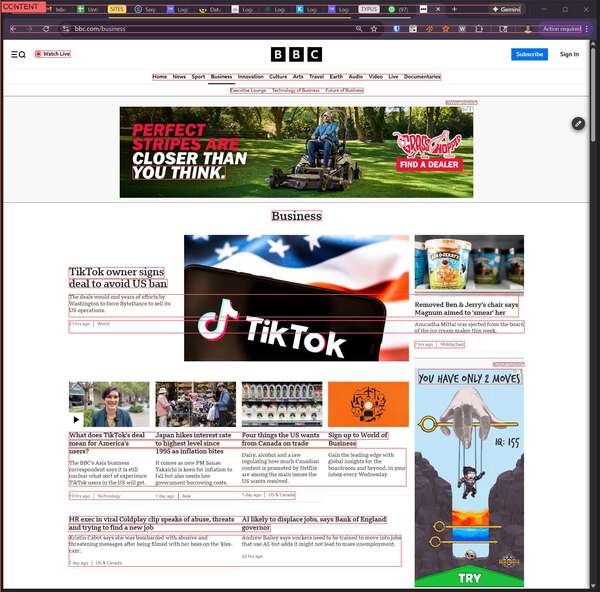
Task: Click the BBC search magnifier icon
Action: [22, 54]
